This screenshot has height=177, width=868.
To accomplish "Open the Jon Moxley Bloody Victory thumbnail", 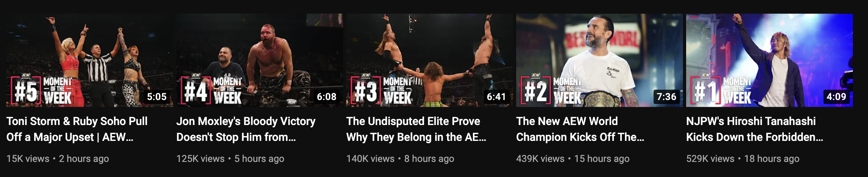I will (x=260, y=60).
